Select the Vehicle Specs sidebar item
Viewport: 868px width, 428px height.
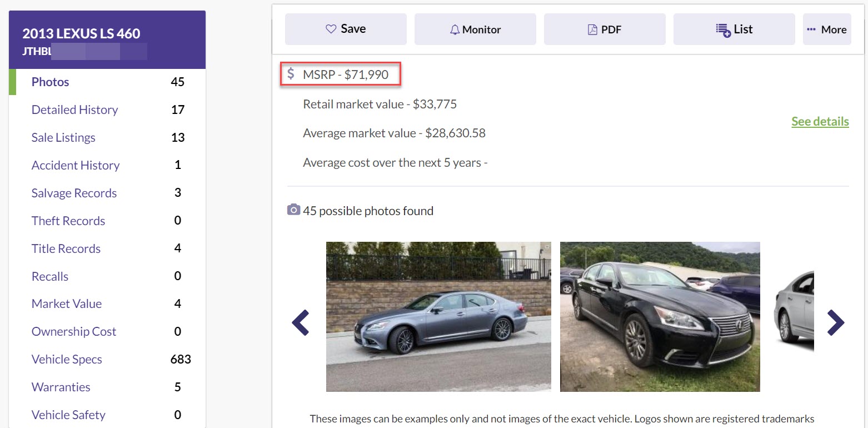[x=67, y=359]
